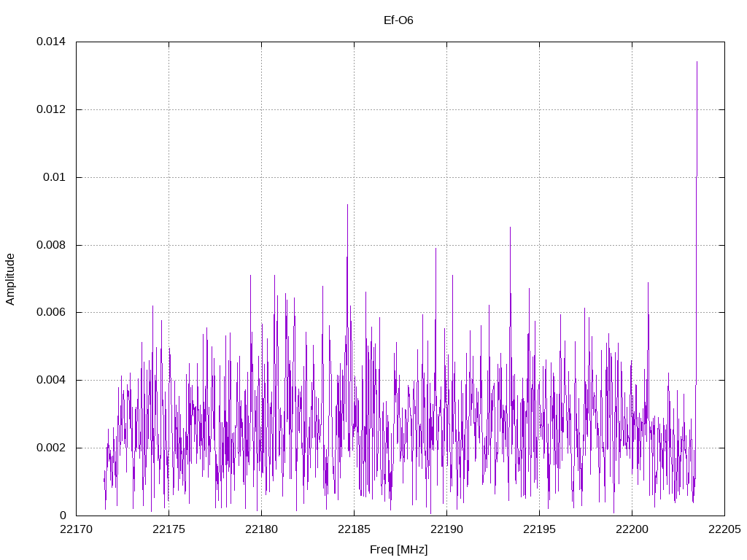Click y-axis tick label 0.006
This screenshot has height=560, width=747.
pyautogui.click(x=51, y=312)
